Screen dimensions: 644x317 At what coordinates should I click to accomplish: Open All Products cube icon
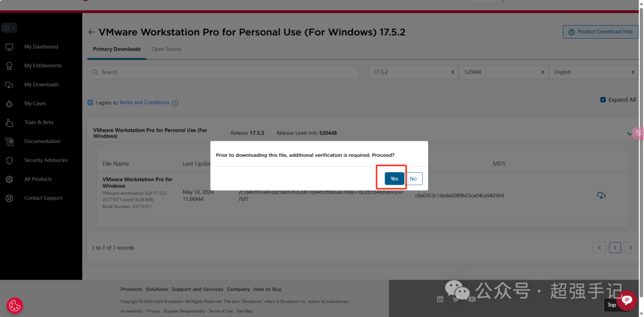(x=10, y=179)
